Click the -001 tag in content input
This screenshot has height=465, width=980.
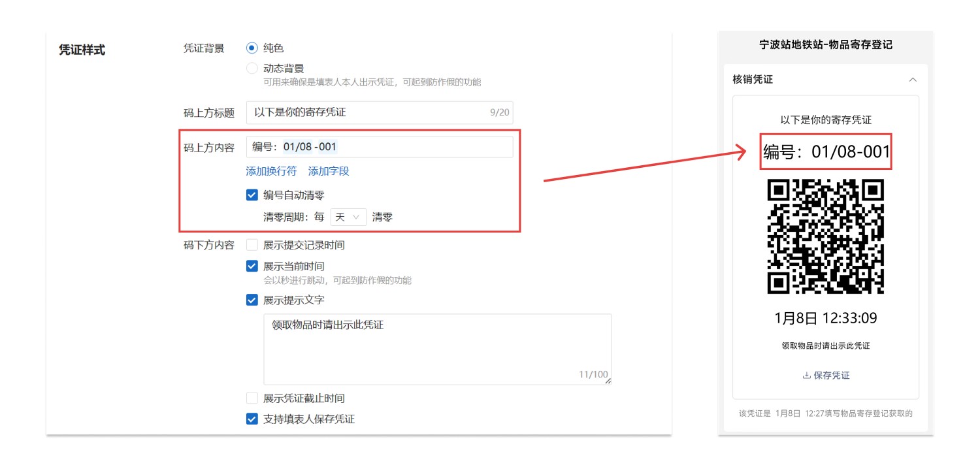click(325, 147)
